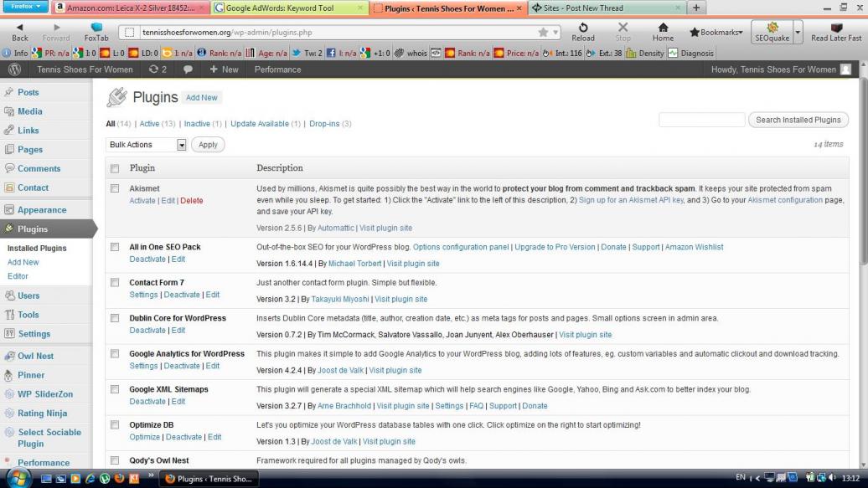Open the WP SliderZon sidebar menu
This screenshot has height=488, width=868.
click(45, 394)
